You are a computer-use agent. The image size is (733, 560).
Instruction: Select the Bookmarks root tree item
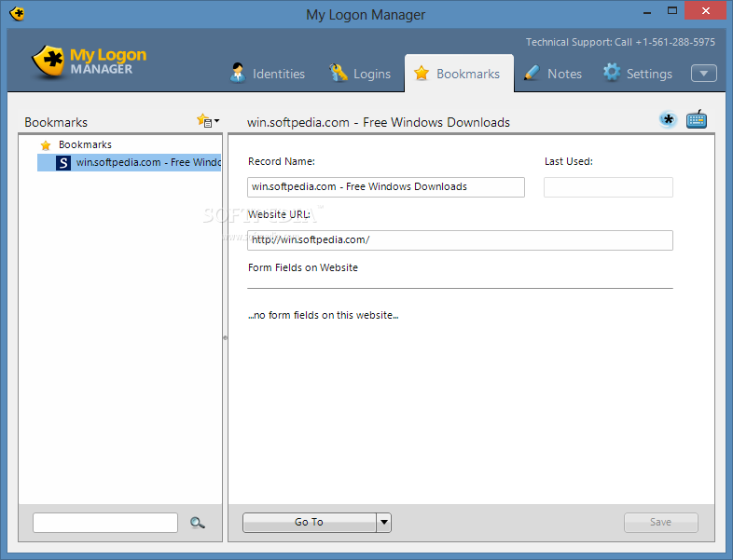tap(85, 144)
